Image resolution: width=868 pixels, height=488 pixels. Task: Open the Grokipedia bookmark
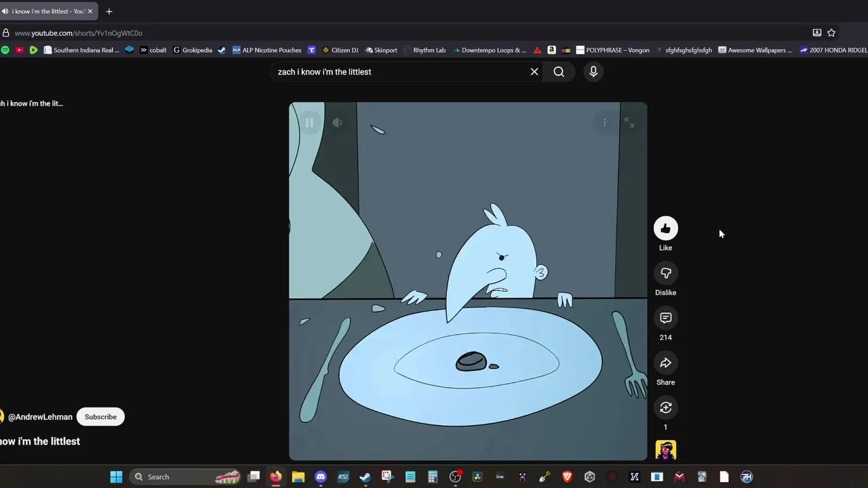click(x=193, y=50)
